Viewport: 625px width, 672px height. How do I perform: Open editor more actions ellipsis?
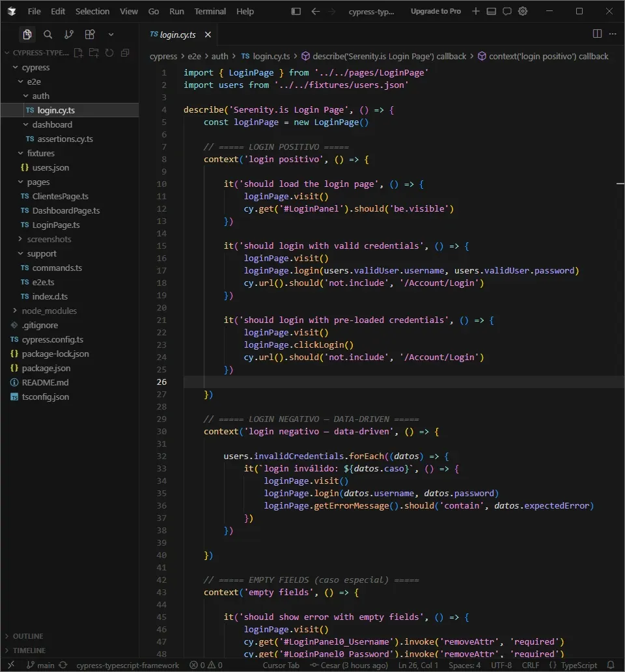click(613, 34)
